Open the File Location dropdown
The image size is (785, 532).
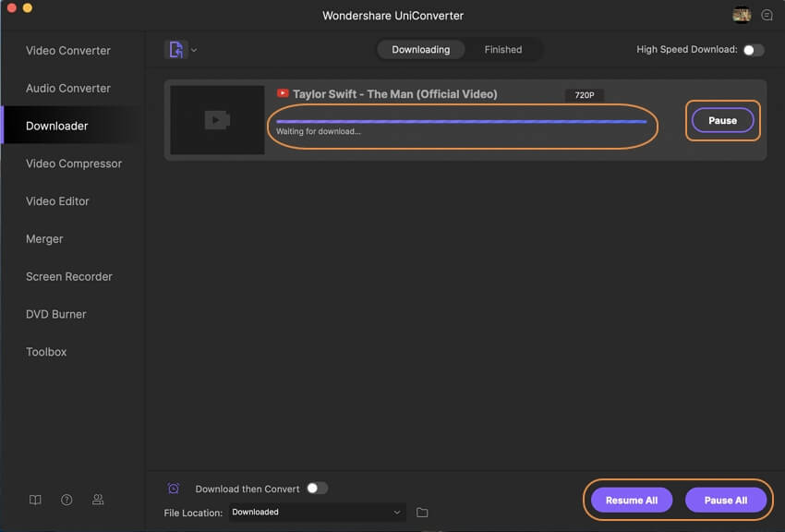(x=318, y=512)
